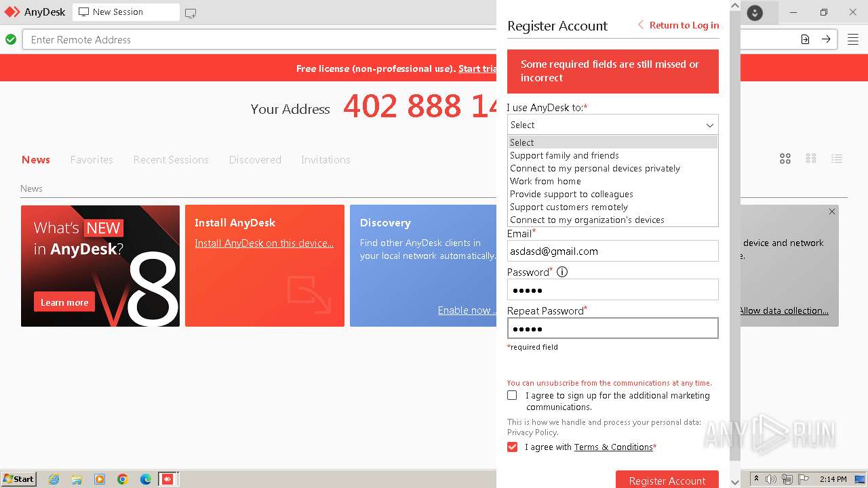Choose 'Provide support to colleagues' option
The width and height of the screenshot is (868, 488).
[613, 194]
